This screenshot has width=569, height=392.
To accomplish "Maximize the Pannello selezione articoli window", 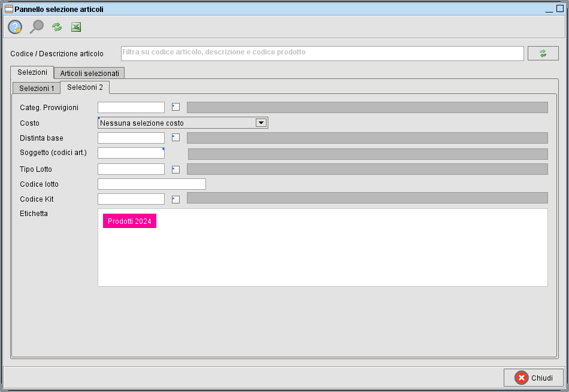I will coord(560,9).
